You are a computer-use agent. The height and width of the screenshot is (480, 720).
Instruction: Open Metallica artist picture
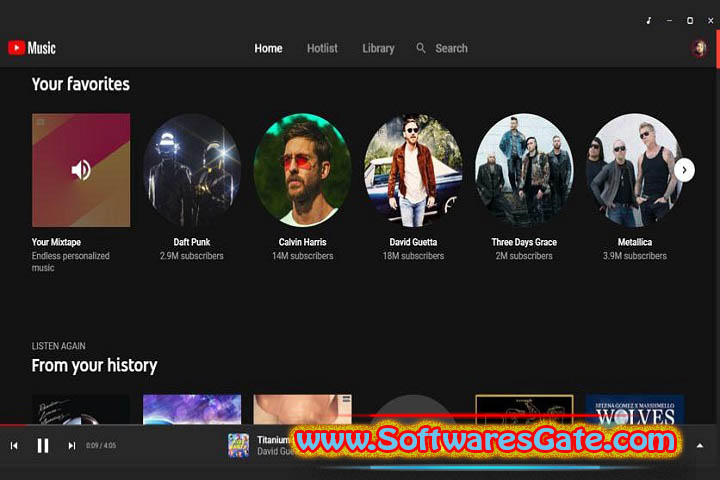coord(635,170)
